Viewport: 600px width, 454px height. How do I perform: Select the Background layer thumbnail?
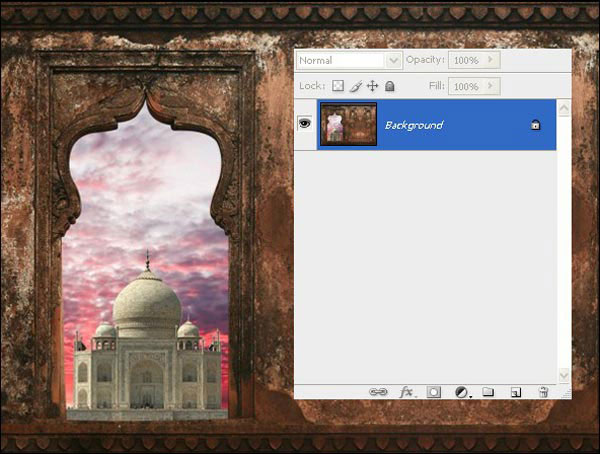pyautogui.click(x=347, y=125)
